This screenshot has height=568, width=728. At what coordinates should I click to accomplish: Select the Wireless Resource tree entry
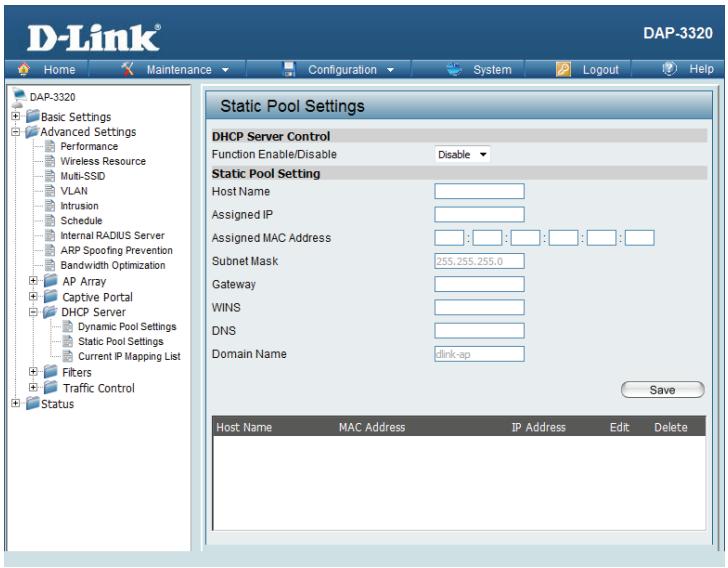point(103,161)
